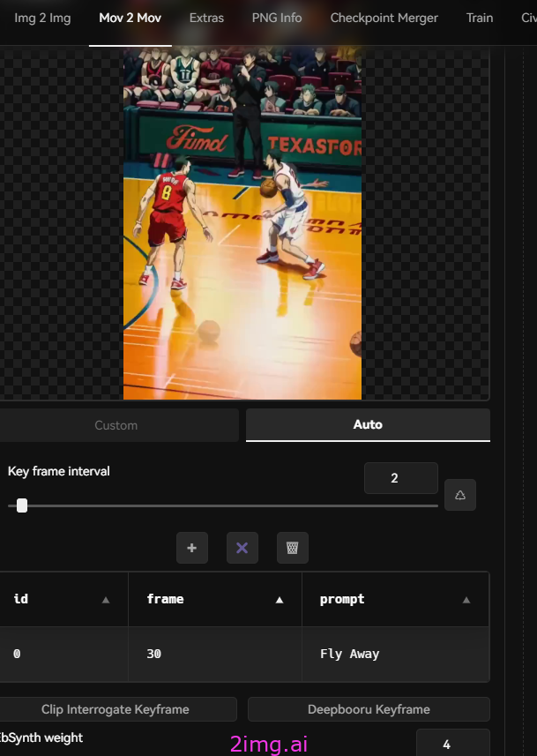
Task: Switch to the Custom keyframe tab
Action: 116,425
